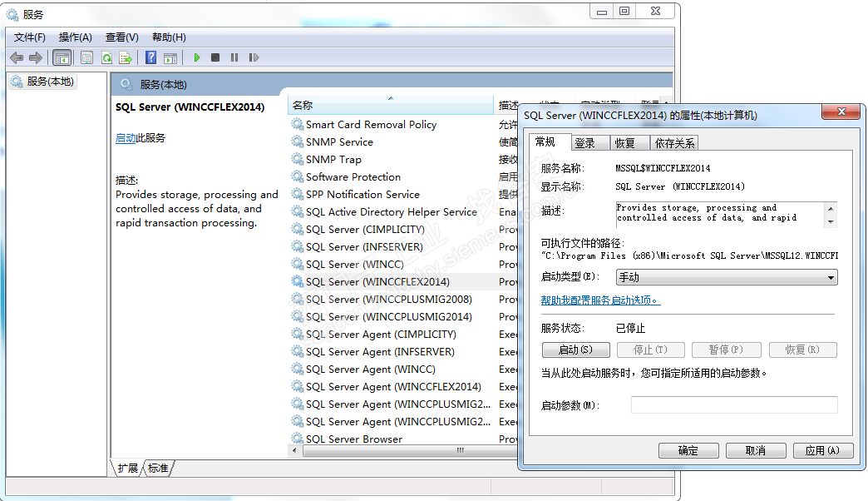Open the Properties toolbar icon
This screenshot has width=868, height=501.
(87, 57)
